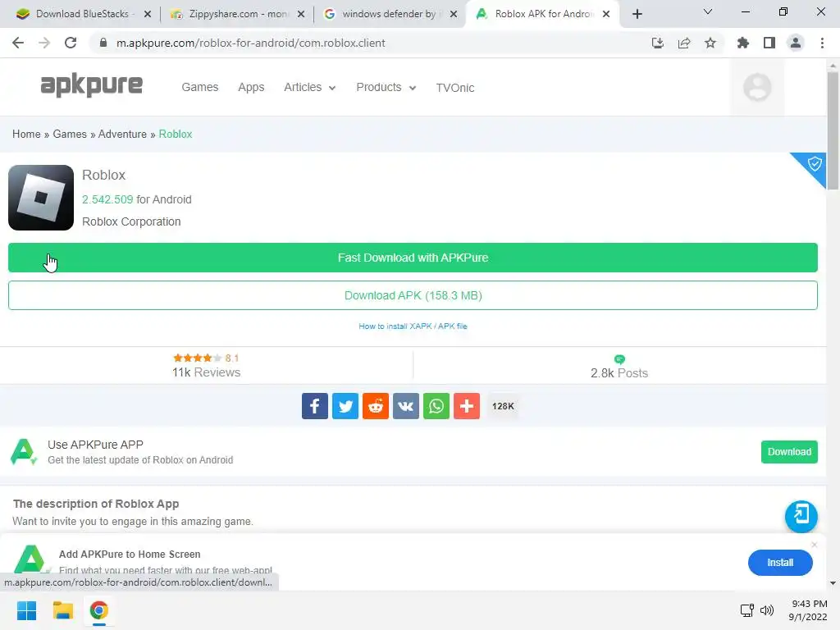Share on Twitter

coord(345,406)
